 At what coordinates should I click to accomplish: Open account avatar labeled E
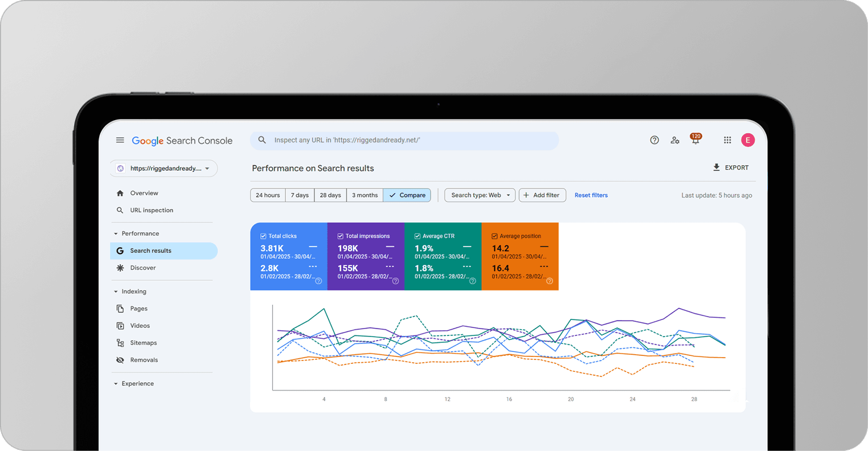748,140
